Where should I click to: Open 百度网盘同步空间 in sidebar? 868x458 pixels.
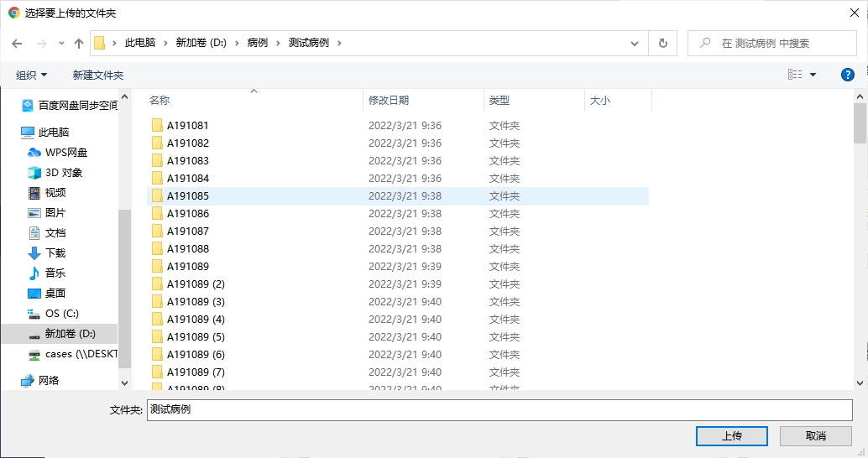tap(77, 106)
